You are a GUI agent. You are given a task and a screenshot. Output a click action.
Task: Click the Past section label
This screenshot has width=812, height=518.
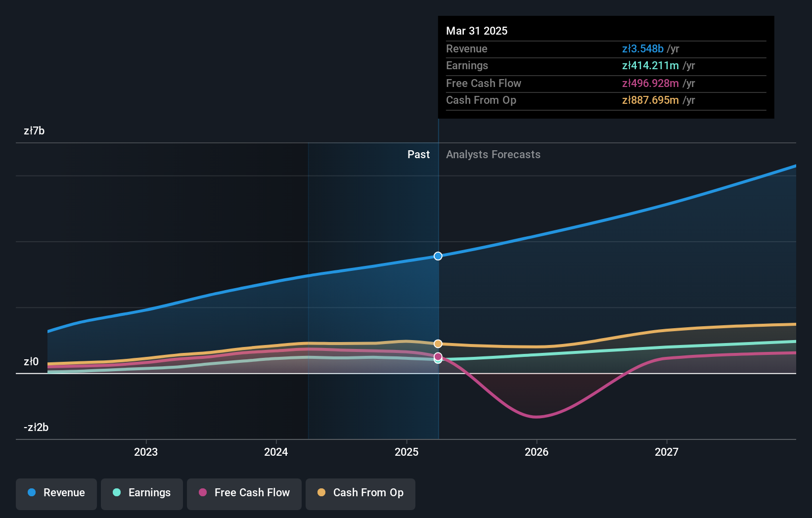click(418, 155)
